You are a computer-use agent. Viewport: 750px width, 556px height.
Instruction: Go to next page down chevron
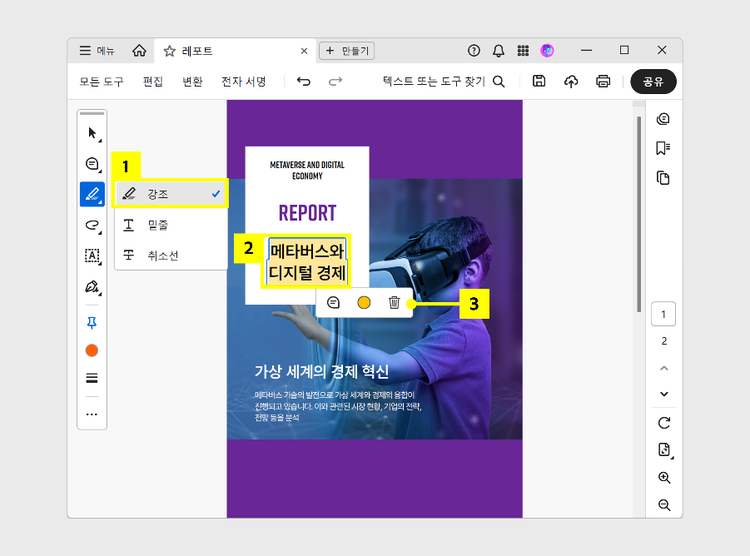(664, 394)
